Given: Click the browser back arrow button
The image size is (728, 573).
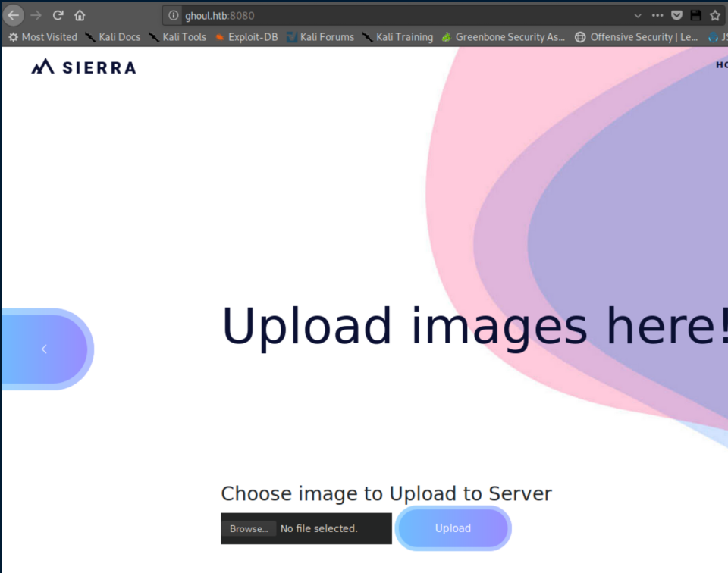Looking at the screenshot, I should click(14, 15).
